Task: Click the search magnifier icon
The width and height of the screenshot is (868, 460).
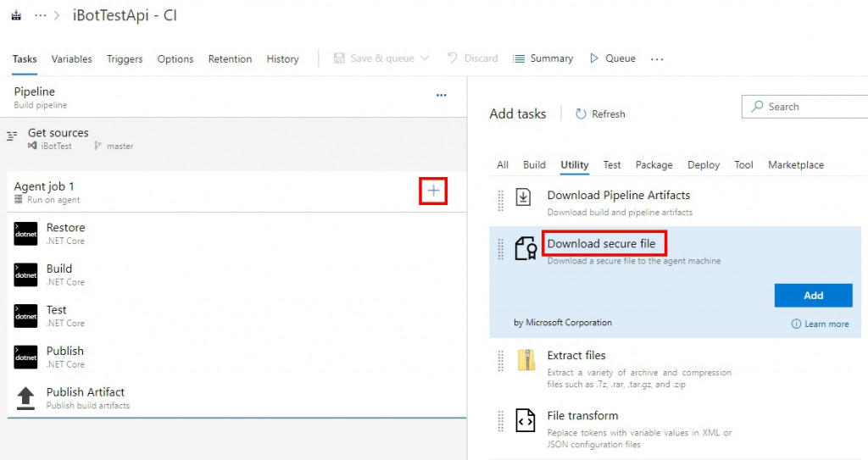Action: tap(757, 106)
